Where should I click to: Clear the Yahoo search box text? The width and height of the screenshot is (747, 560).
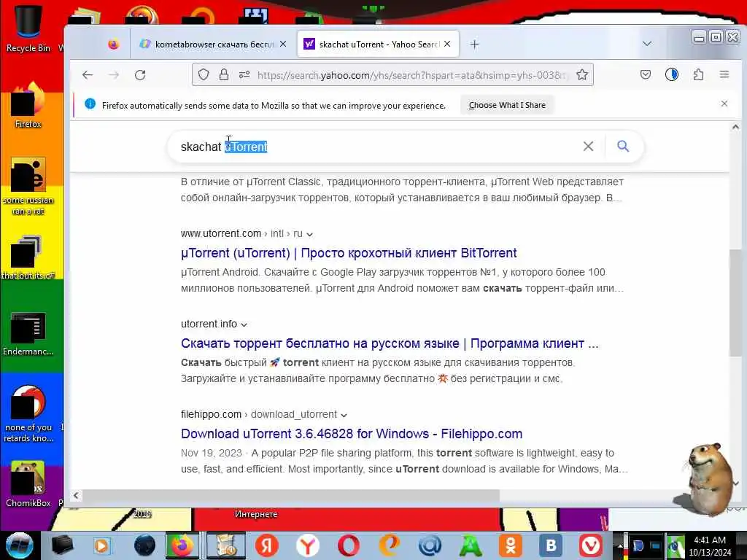coord(589,146)
